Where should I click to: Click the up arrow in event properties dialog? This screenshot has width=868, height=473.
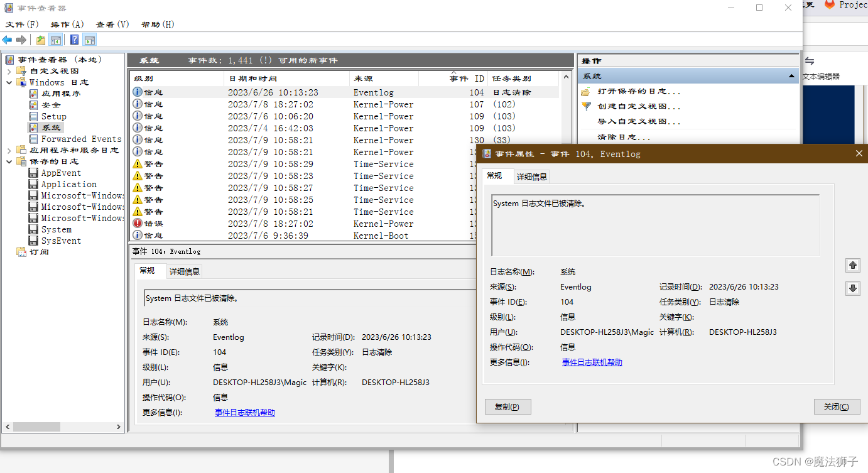853,266
